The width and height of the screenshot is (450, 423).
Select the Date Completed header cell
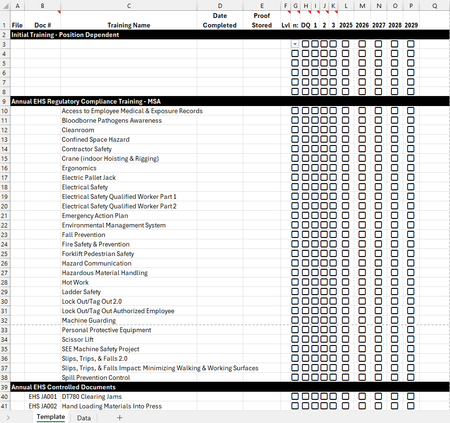[220, 20]
